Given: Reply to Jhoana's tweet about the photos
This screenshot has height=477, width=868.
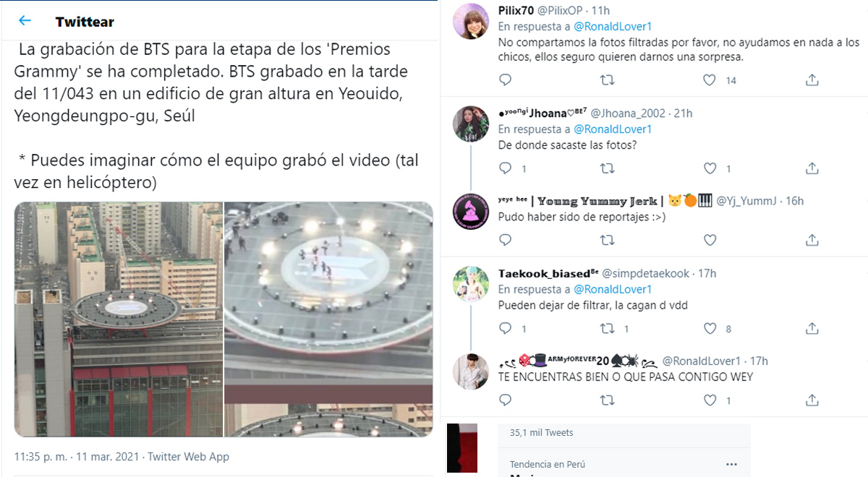Looking at the screenshot, I should [x=506, y=168].
